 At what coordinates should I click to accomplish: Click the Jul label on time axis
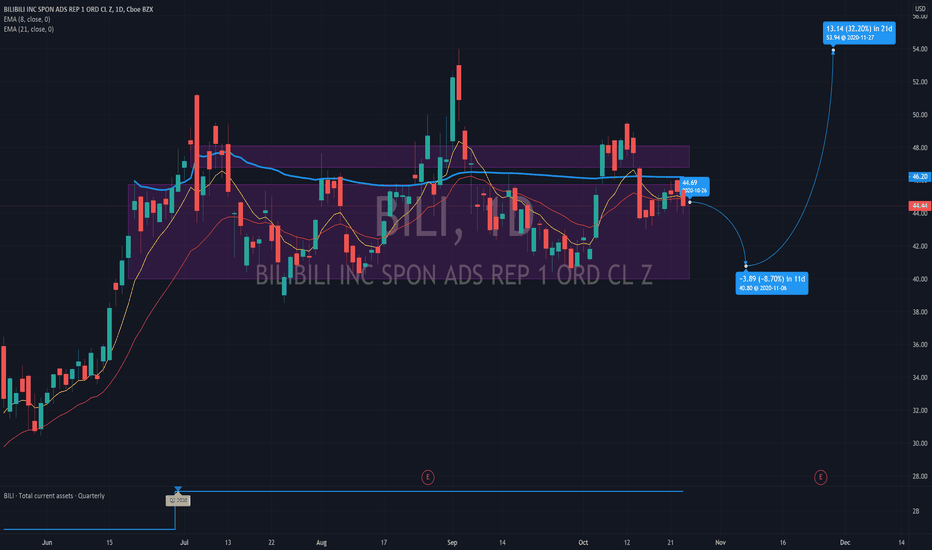click(184, 542)
